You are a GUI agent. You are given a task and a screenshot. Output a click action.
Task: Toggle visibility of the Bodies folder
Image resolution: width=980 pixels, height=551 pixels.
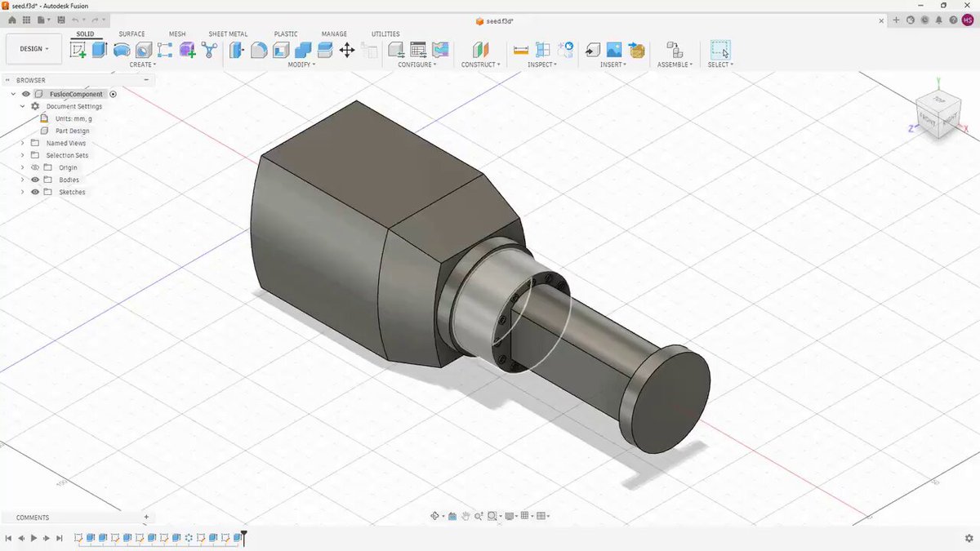click(x=35, y=180)
